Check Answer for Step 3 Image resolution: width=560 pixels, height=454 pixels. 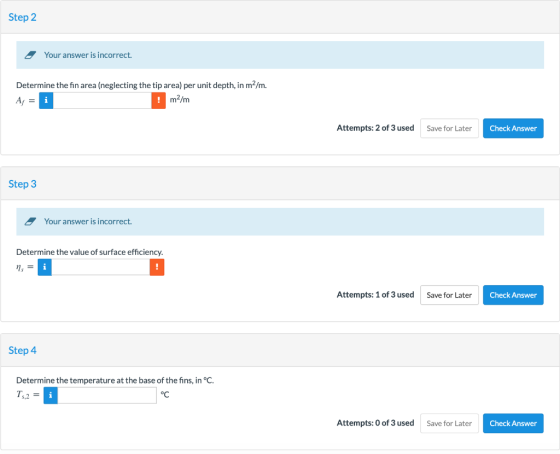(x=513, y=295)
